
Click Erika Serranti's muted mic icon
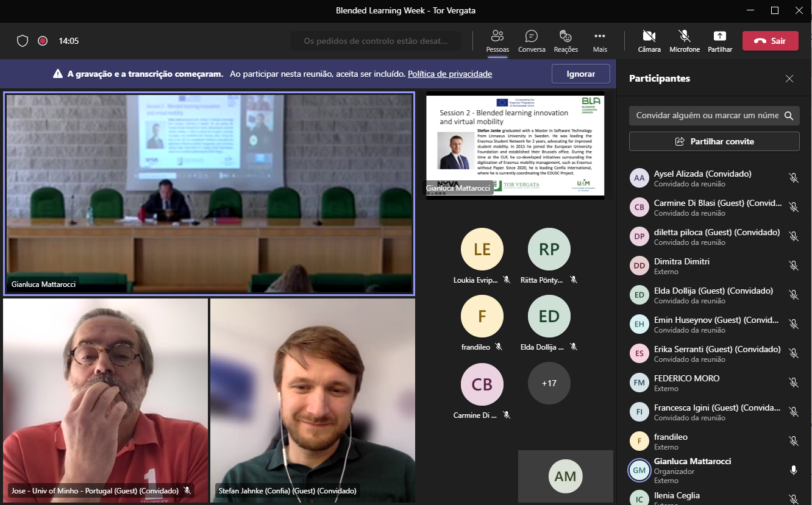pos(793,353)
